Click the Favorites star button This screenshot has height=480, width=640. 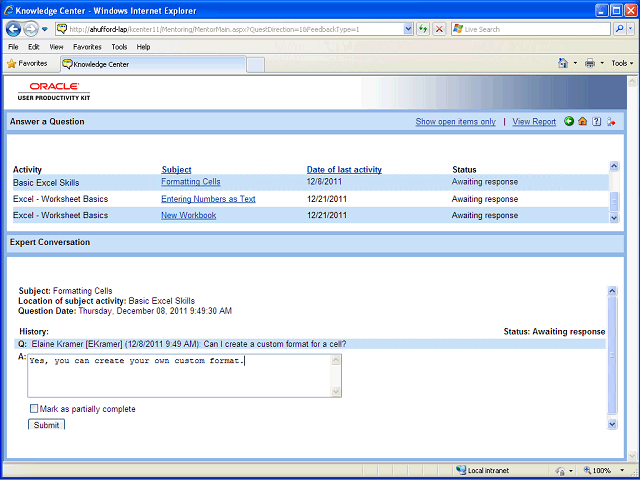[27, 64]
